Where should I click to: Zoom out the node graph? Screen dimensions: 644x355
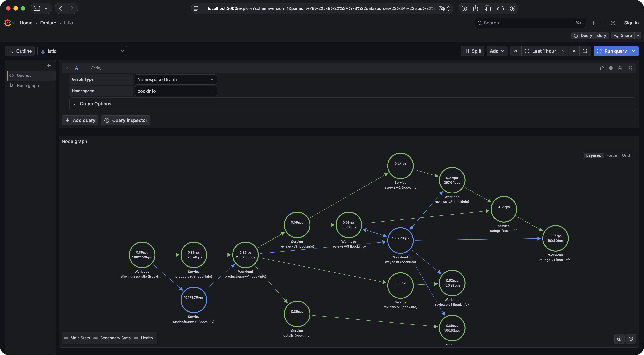click(631, 339)
